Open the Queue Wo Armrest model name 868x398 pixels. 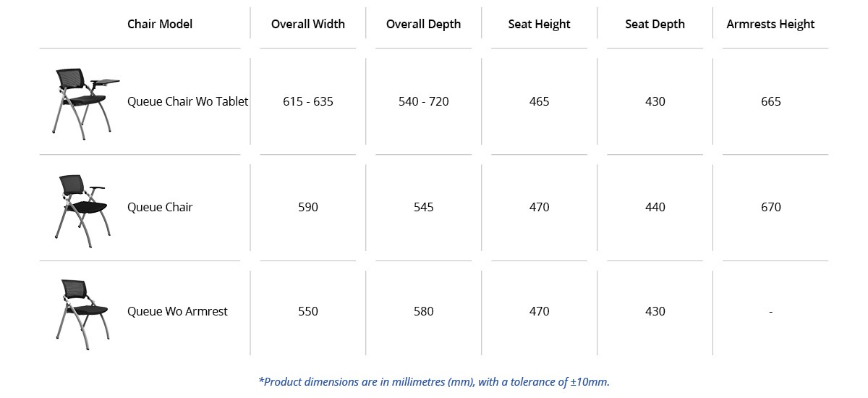pyautogui.click(x=177, y=311)
